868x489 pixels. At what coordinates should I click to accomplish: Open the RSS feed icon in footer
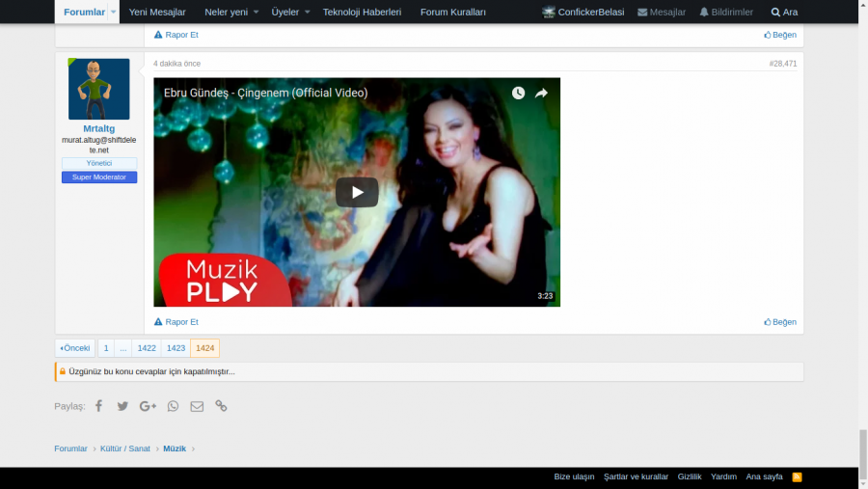pyautogui.click(x=797, y=476)
